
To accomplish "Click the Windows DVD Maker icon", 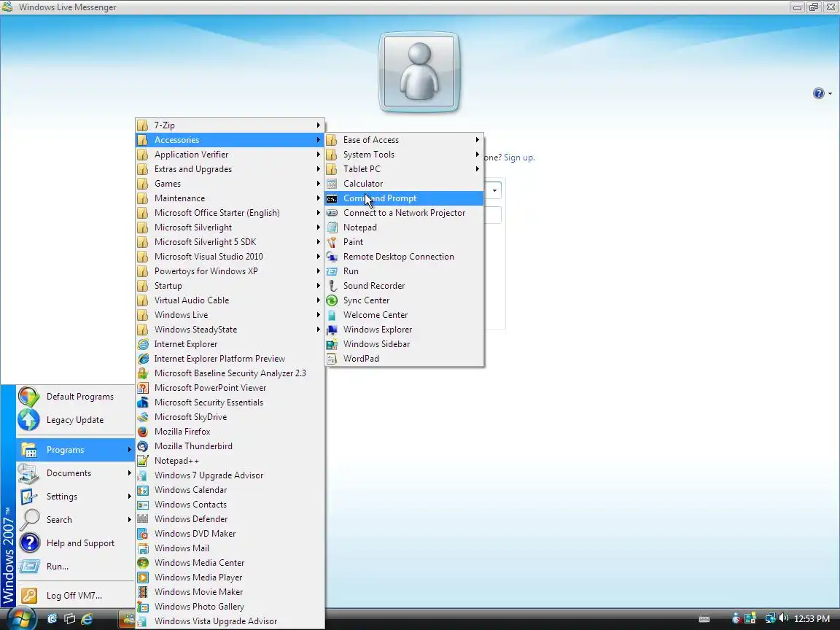I will [x=143, y=534].
